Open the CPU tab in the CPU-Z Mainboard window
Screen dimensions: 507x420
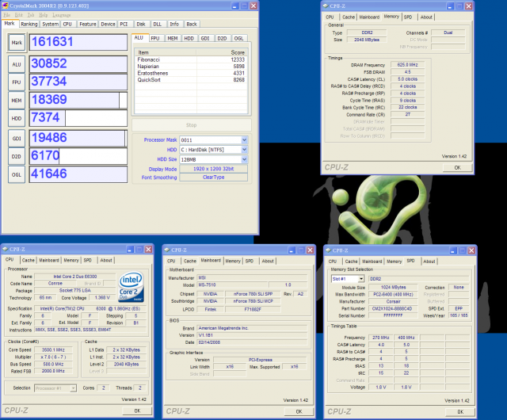tap(171, 261)
